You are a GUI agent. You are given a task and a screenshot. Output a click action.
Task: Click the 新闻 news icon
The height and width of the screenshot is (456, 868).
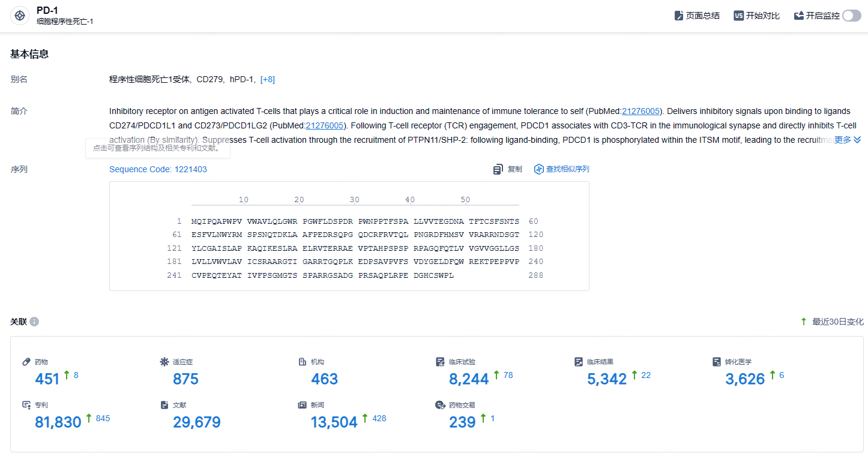303,405
